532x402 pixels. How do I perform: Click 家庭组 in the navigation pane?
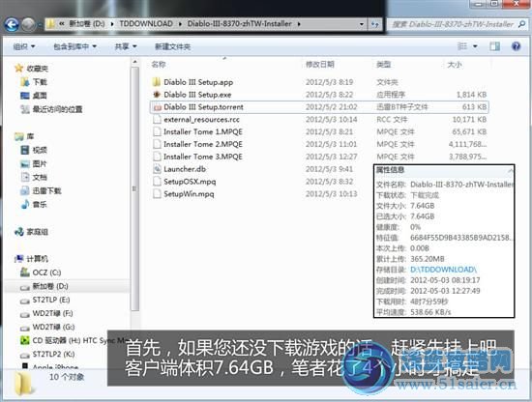[38, 232]
